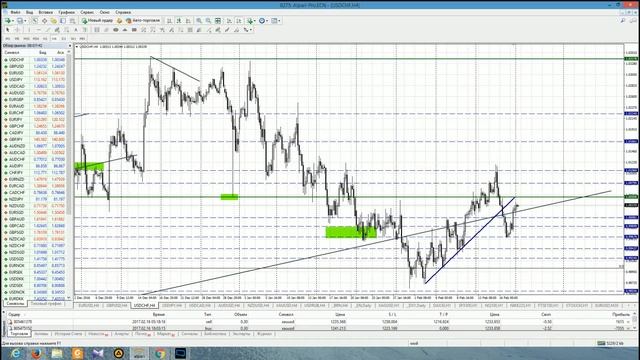
Task: Click the Новый ордер button
Action: pos(98,20)
